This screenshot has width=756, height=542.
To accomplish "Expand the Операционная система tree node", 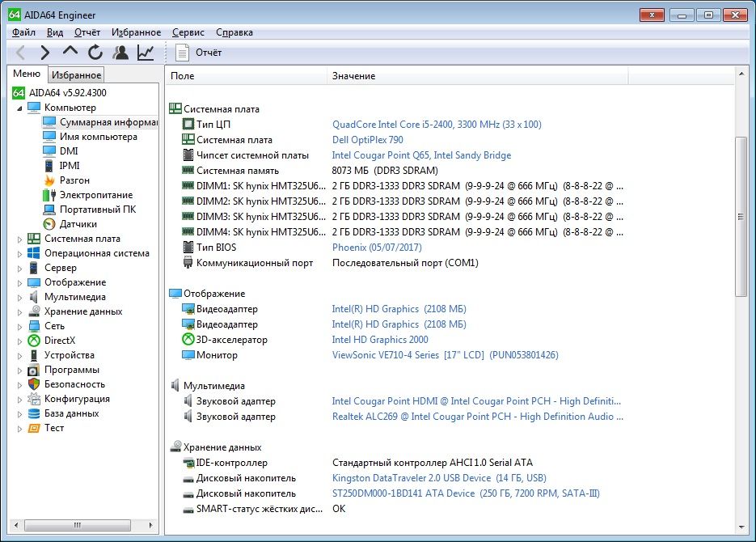I will (x=19, y=254).
